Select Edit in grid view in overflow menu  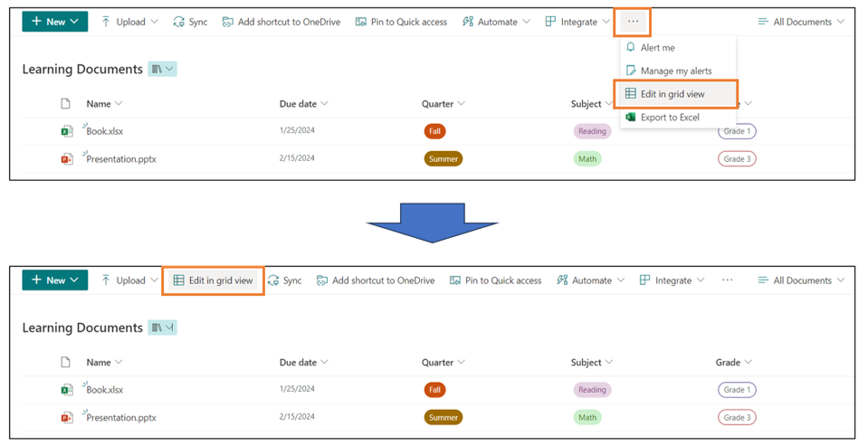point(678,94)
